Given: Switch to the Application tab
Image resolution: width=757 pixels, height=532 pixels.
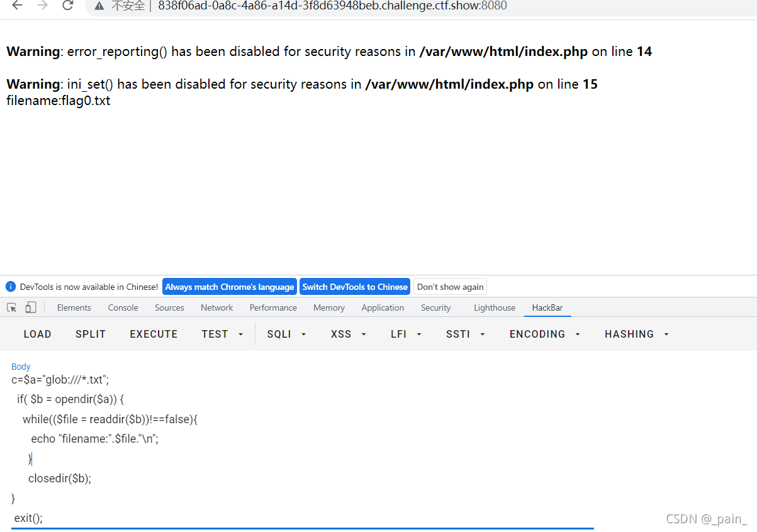Looking at the screenshot, I should tap(383, 308).
